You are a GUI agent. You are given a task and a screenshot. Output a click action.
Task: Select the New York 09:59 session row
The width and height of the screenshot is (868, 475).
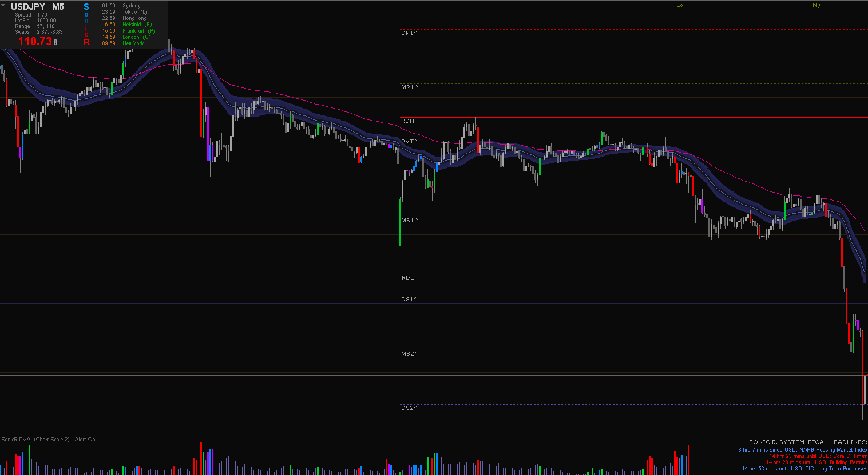[123, 43]
